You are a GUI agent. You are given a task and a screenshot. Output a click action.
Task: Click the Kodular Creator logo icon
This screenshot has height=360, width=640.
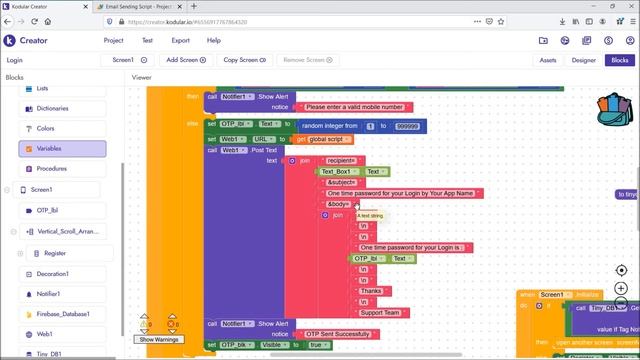[9, 40]
